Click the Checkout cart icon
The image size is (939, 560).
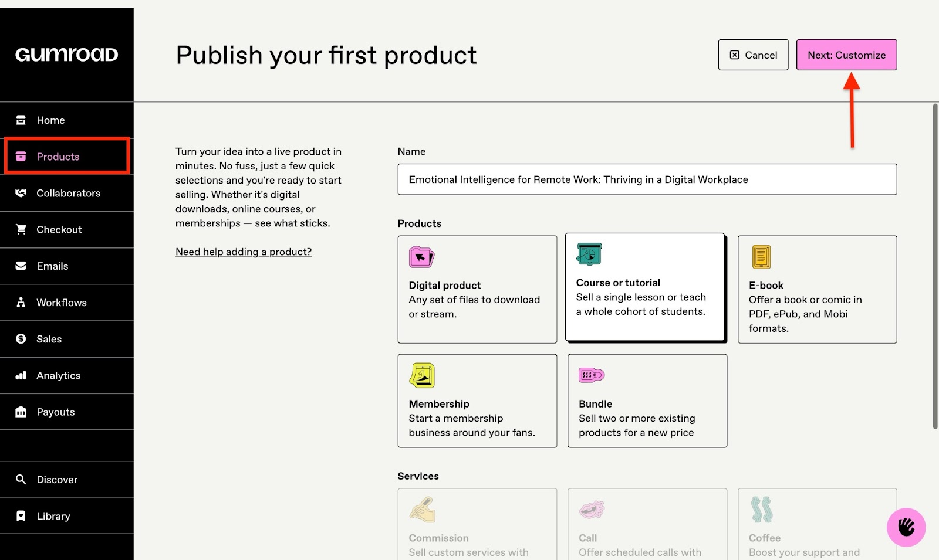tap(21, 229)
